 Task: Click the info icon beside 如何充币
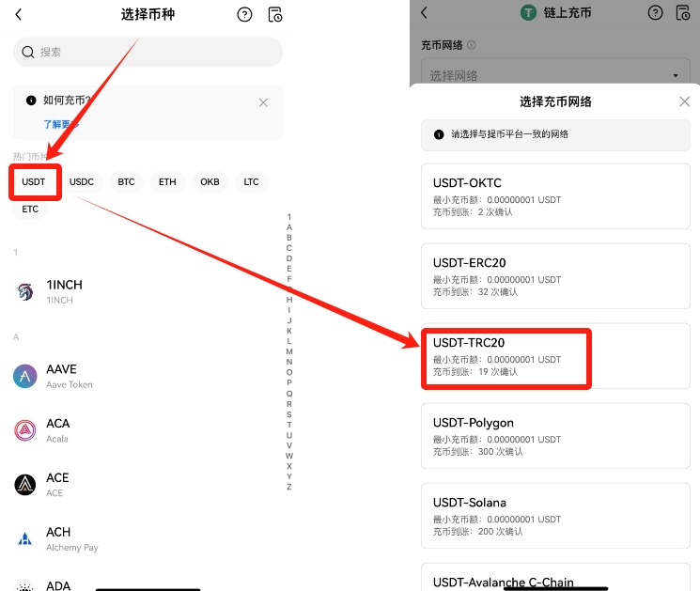[31, 100]
